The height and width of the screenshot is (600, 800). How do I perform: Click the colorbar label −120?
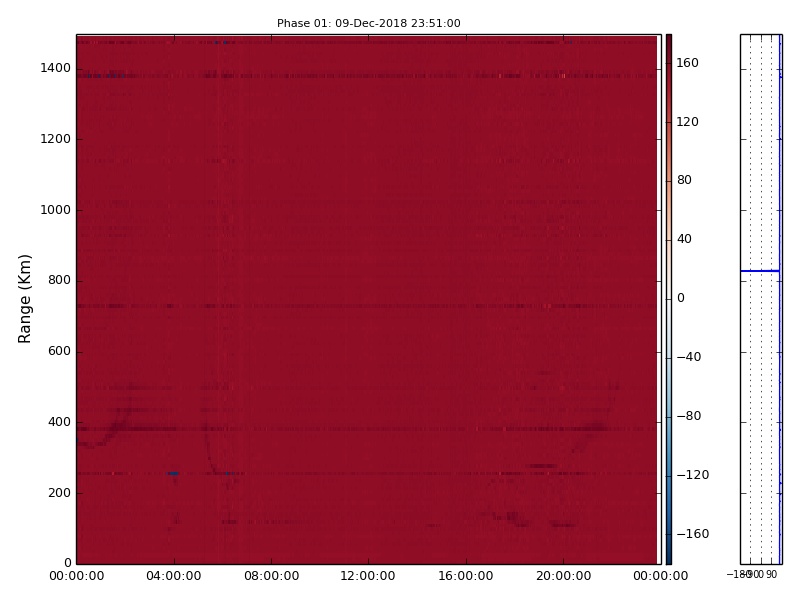[693, 475]
